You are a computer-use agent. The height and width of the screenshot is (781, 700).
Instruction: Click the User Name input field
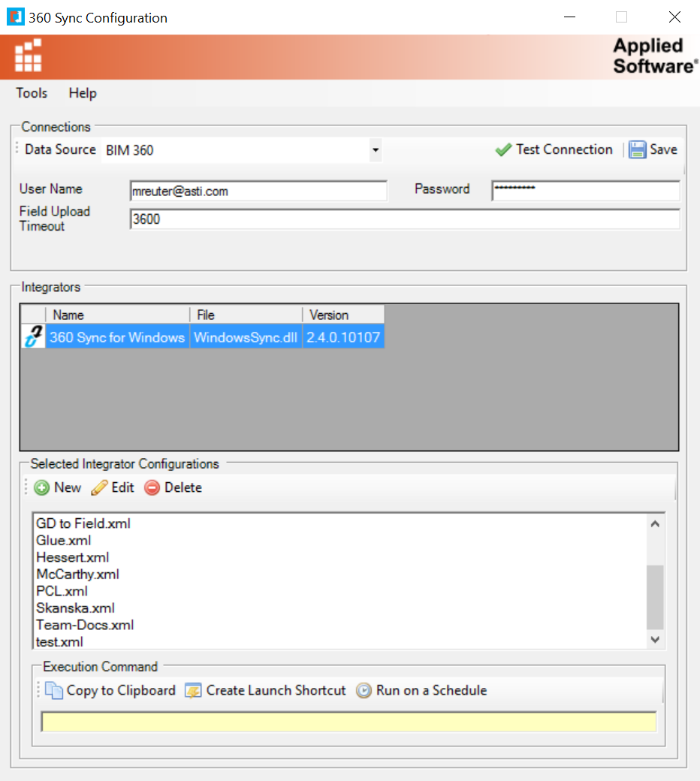coord(258,191)
